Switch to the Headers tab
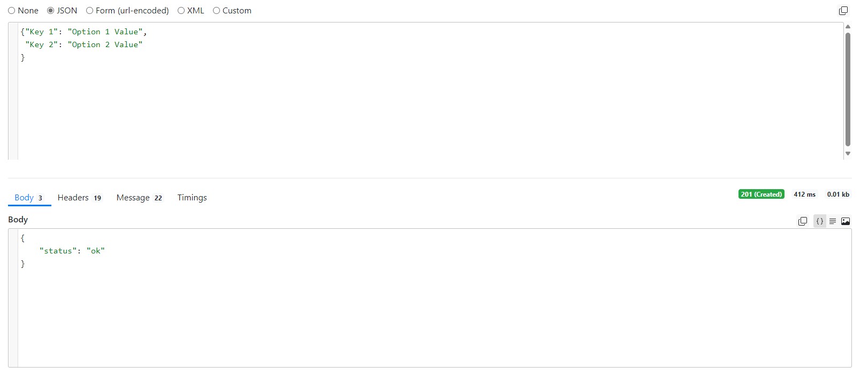 tap(79, 198)
